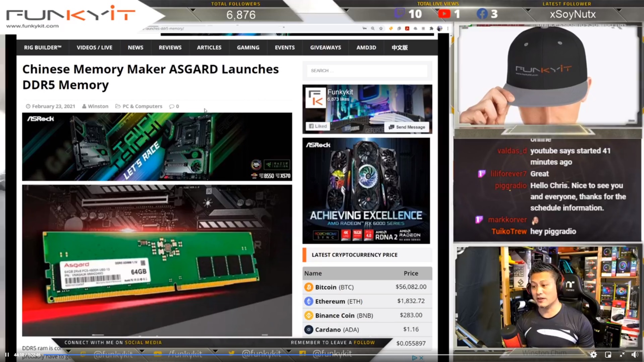The width and height of the screenshot is (644, 362).
Task: Click the YouTube icon in live views overlay
Action: click(444, 14)
